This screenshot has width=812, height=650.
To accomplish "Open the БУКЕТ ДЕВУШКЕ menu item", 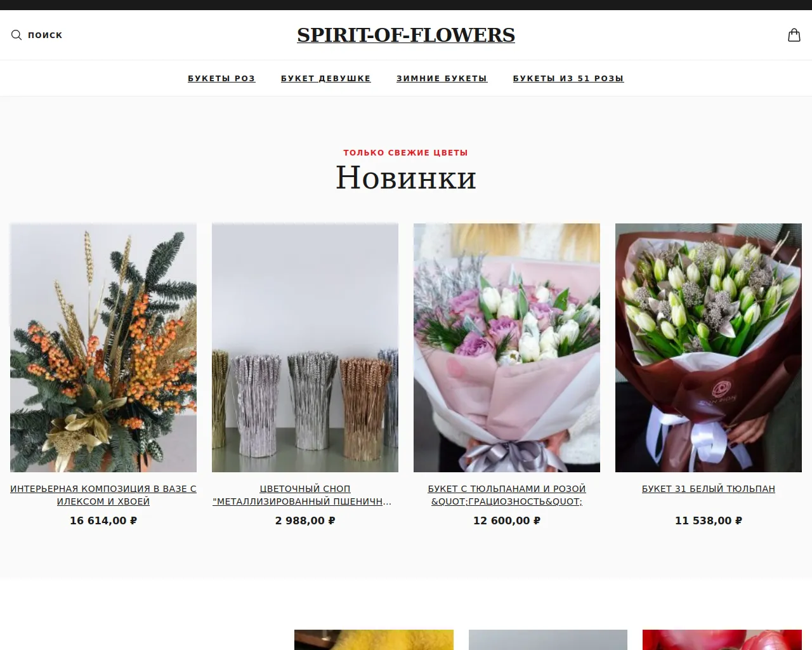I will (326, 79).
